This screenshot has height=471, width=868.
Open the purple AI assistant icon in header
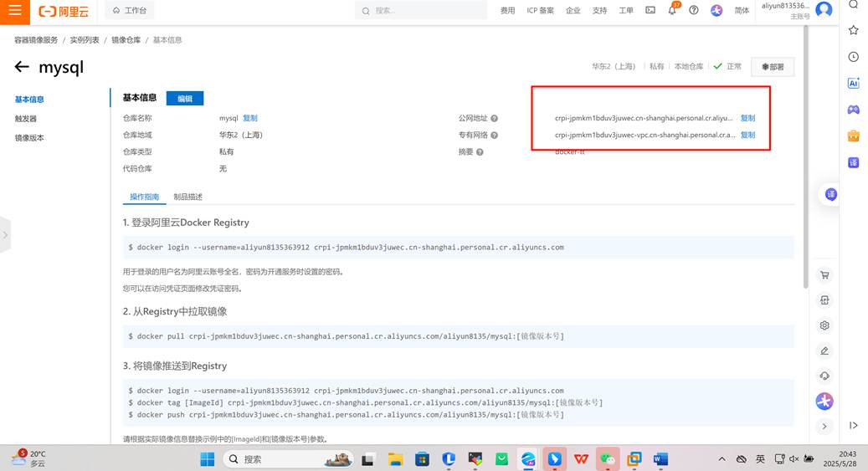pos(716,11)
